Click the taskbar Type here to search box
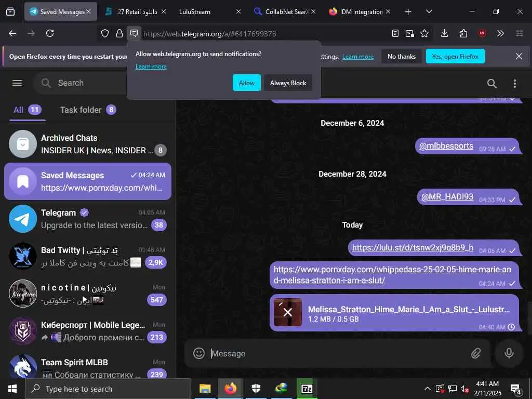532x399 pixels. [x=108, y=389]
